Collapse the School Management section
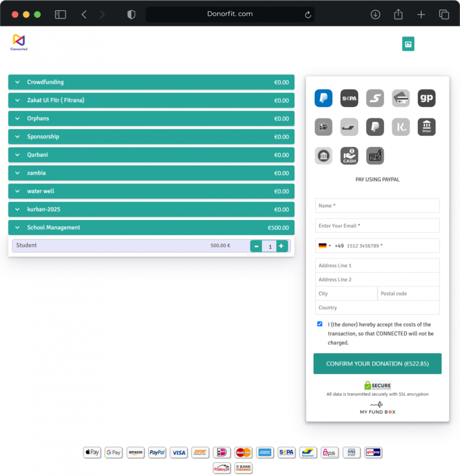 coord(151,228)
